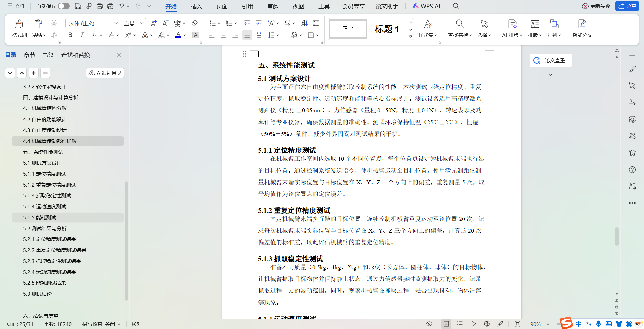This screenshot has width=644, height=329.
Task: Click the sort A-Z icon
Action: (x=305, y=23)
